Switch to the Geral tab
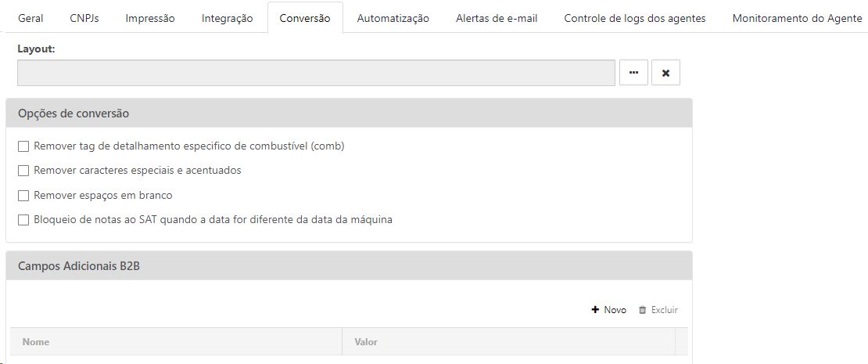Viewport: 868px width, 364px height. pyautogui.click(x=30, y=18)
